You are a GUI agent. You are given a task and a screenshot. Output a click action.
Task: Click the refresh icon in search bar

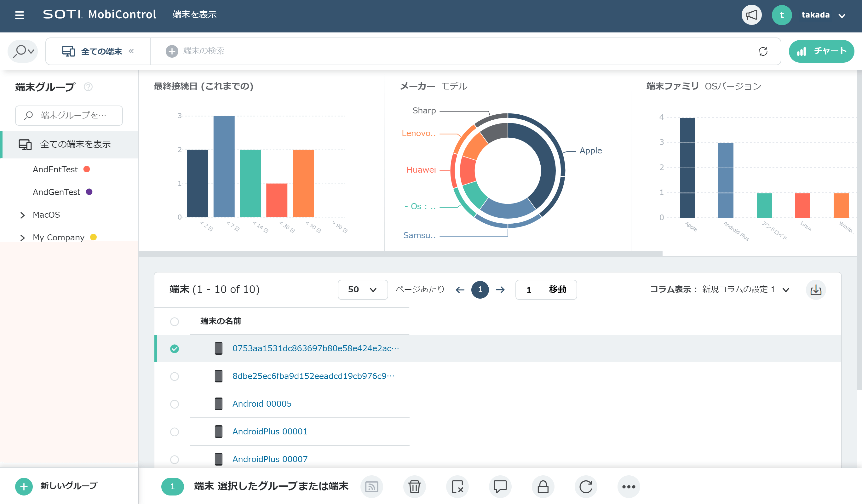click(x=763, y=51)
